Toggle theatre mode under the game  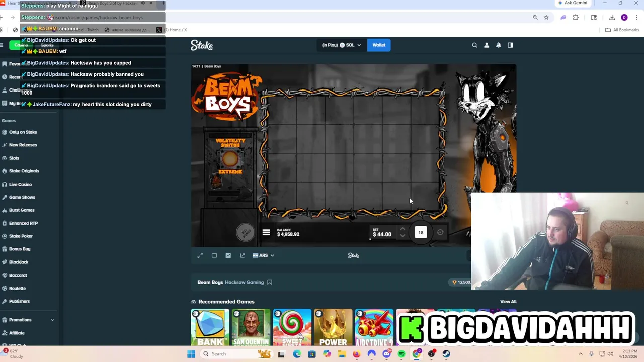214,255
